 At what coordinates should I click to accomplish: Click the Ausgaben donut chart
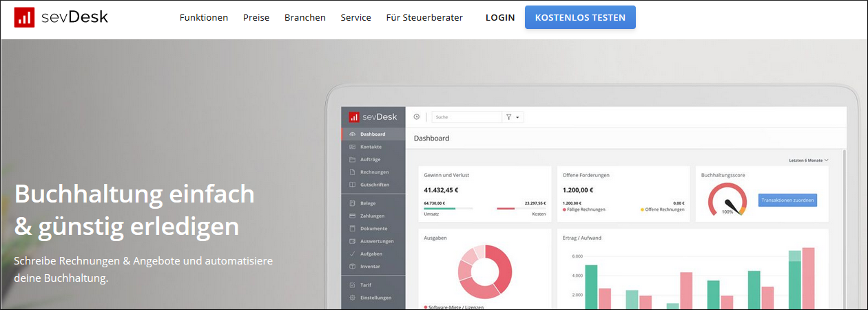click(485, 271)
